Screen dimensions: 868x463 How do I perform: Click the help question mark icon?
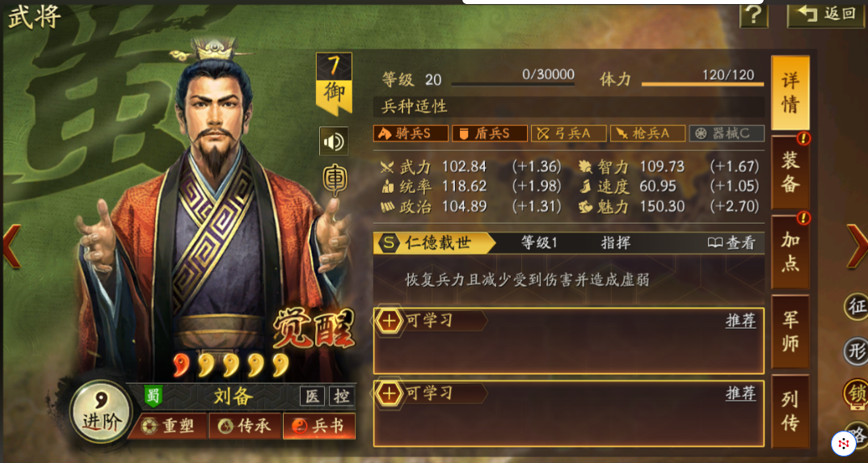[x=754, y=14]
